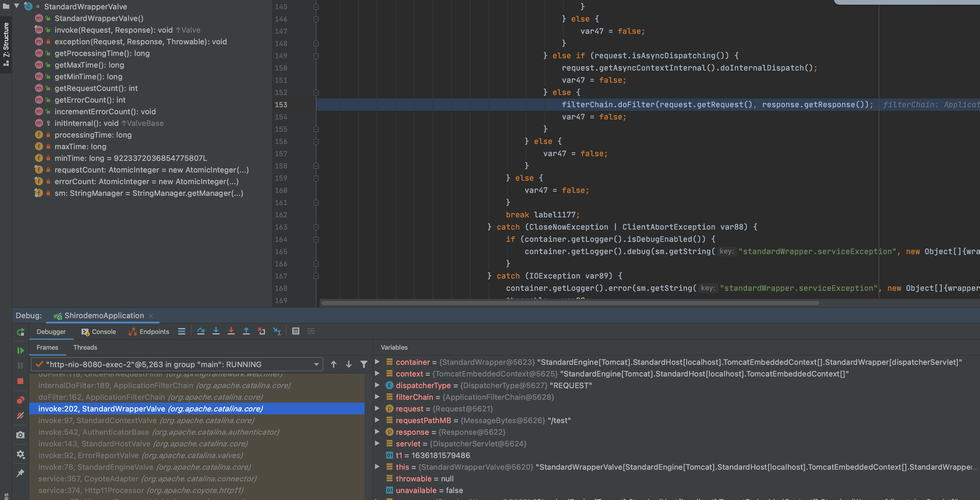Open View Breakpoints icon
Image resolution: width=980 pixels, height=500 pixels.
pos(21,400)
